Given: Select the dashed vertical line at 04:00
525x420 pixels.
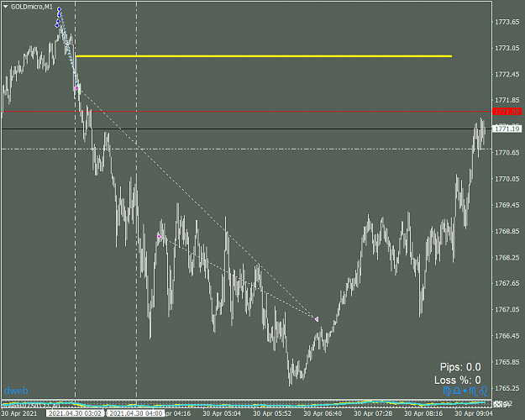Looking at the screenshot, I should coord(136,201).
